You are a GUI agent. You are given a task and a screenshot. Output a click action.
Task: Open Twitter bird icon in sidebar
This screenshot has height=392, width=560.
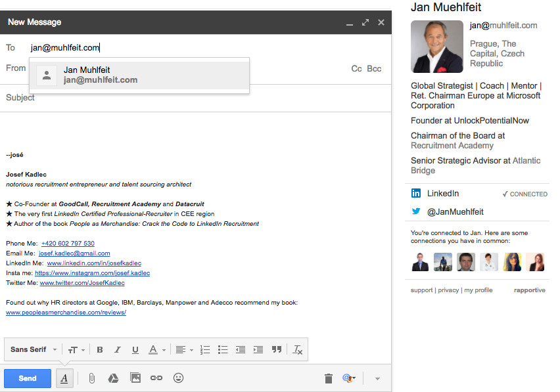[x=415, y=211]
